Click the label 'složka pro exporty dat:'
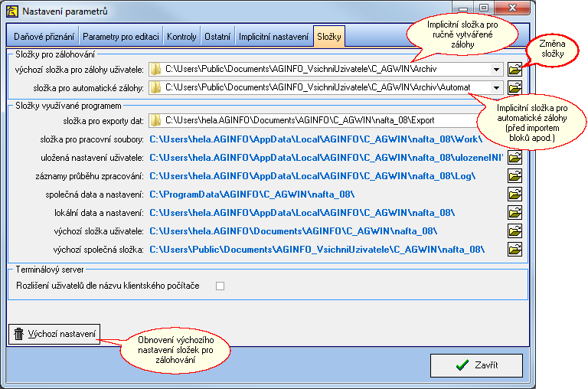The width and height of the screenshot is (588, 389). [103, 121]
